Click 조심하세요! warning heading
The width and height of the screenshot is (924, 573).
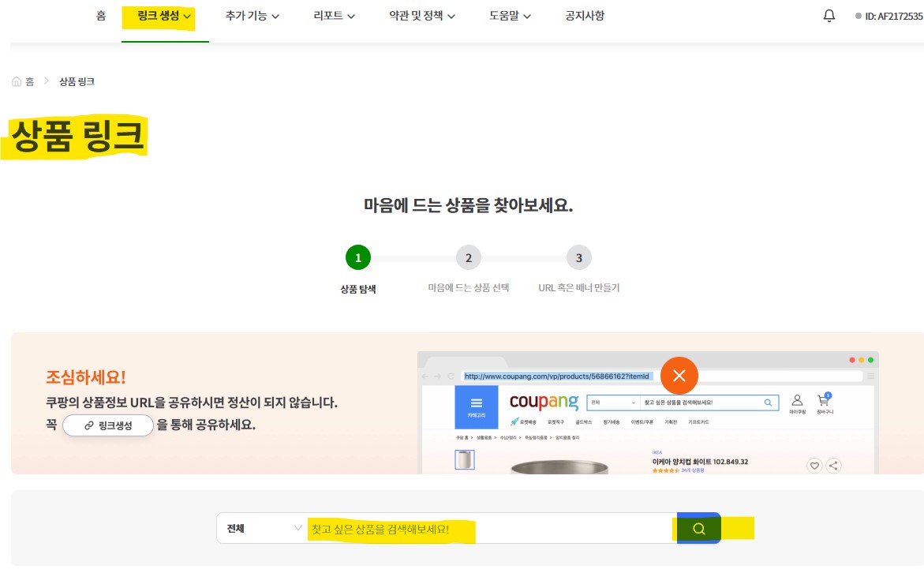click(x=85, y=377)
